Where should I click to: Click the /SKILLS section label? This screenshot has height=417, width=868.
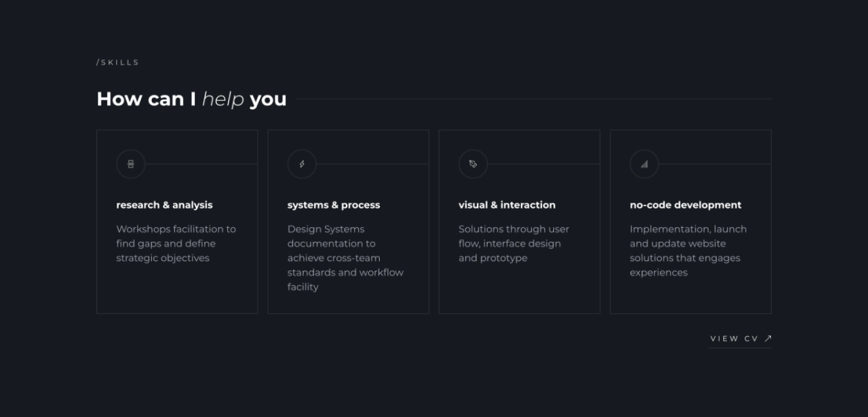(x=118, y=62)
